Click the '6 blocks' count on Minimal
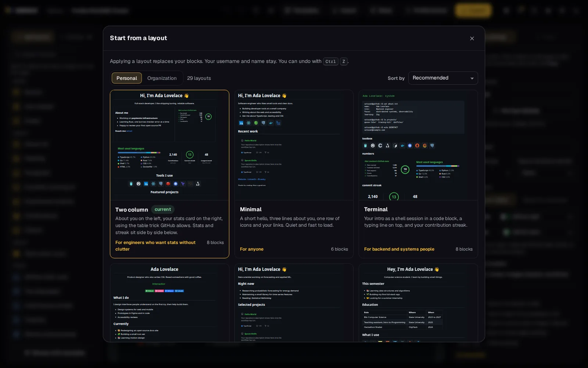The image size is (588, 368). coord(339,249)
